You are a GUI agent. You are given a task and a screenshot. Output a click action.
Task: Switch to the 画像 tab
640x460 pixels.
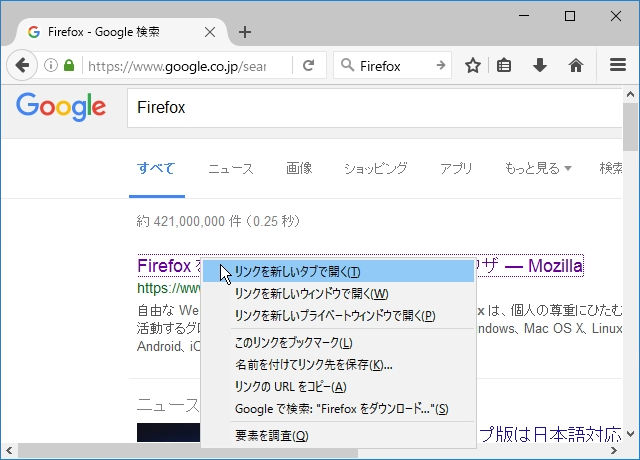pos(299,168)
